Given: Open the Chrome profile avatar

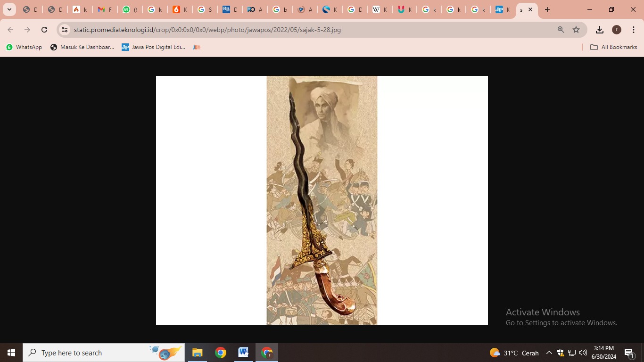Looking at the screenshot, I should coord(616,30).
